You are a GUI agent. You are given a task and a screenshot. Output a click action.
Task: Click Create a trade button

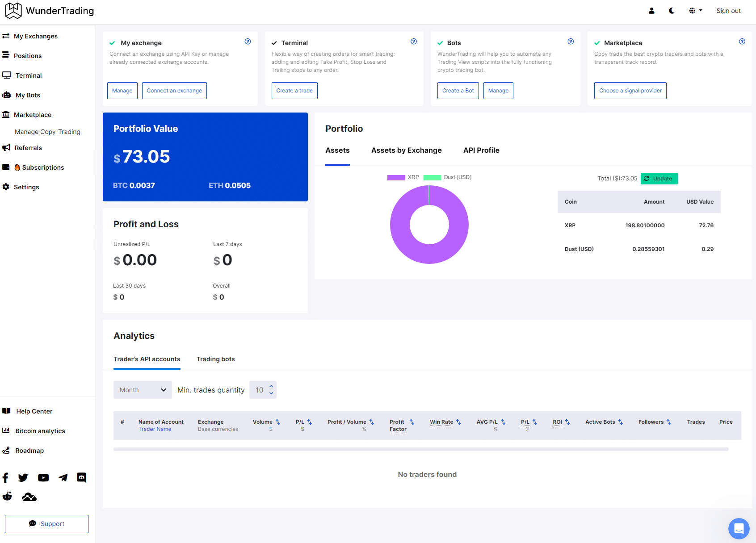coord(294,91)
